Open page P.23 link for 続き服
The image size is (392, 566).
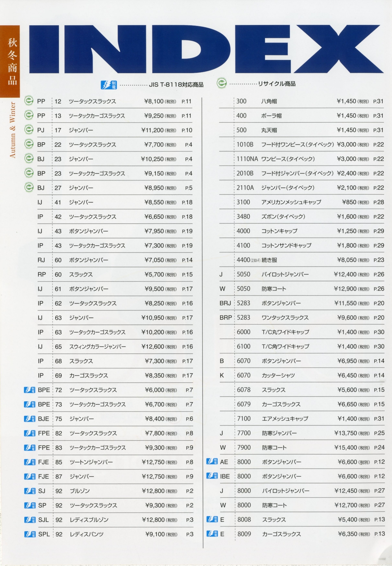click(x=379, y=260)
